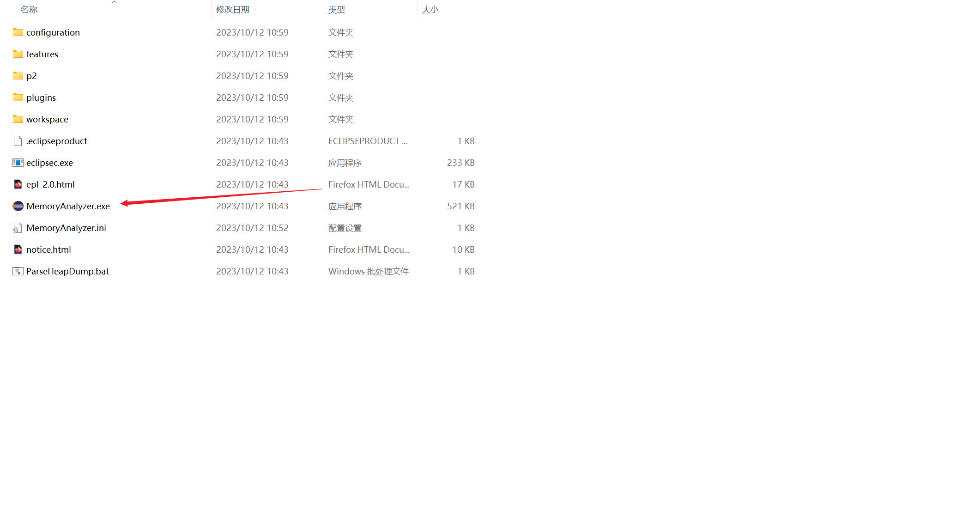Select the MemoryAnalyzer.ini settings file icon
Image resolution: width=980 pixels, height=529 pixels.
pyautogui.click(x=18, y=228)
